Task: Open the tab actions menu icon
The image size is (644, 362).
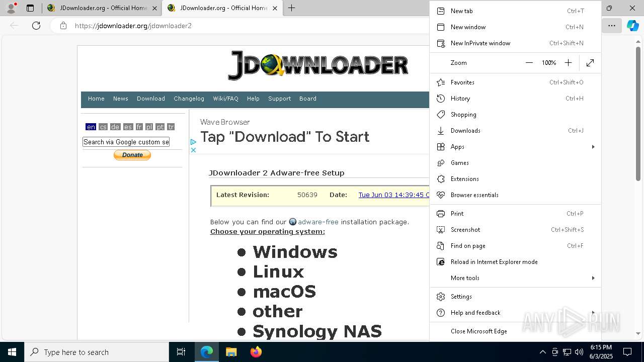Action: 30,8
